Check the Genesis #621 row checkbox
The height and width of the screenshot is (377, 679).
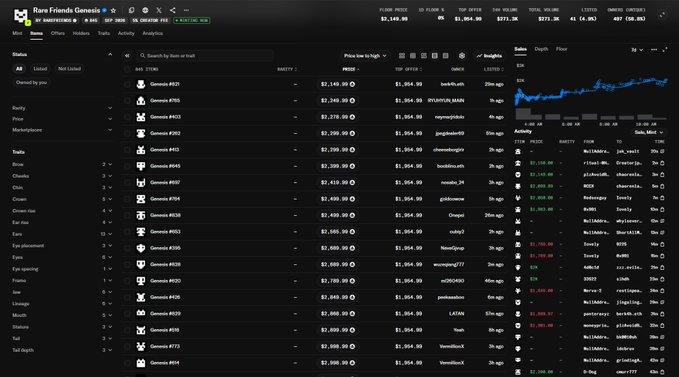[x=127, y=84]
